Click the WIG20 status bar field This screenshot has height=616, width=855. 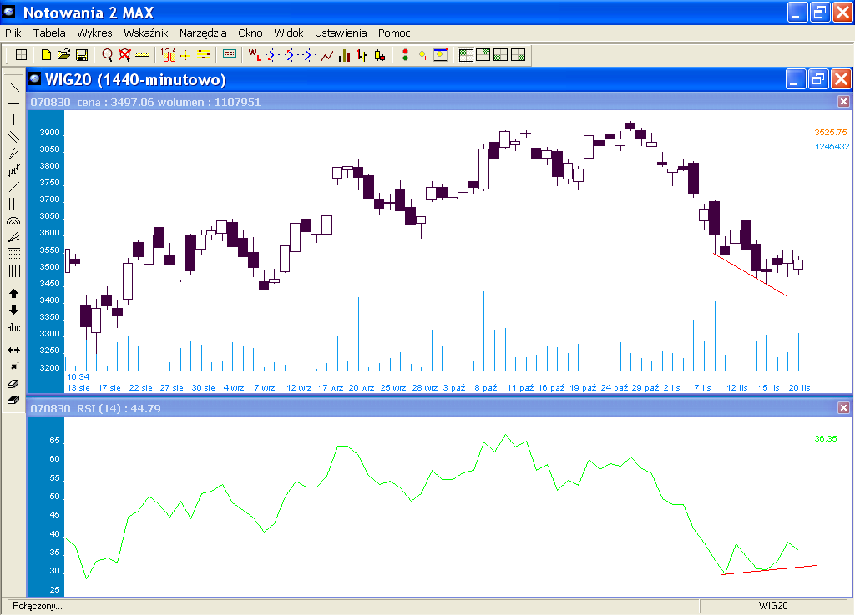tap(772, 606)
